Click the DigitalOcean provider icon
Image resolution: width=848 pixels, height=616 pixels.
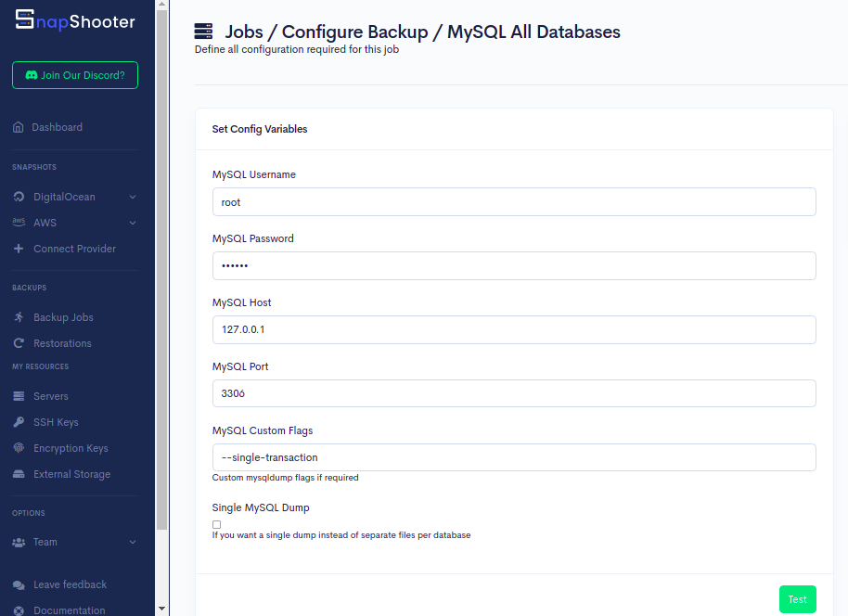(19, 197)
